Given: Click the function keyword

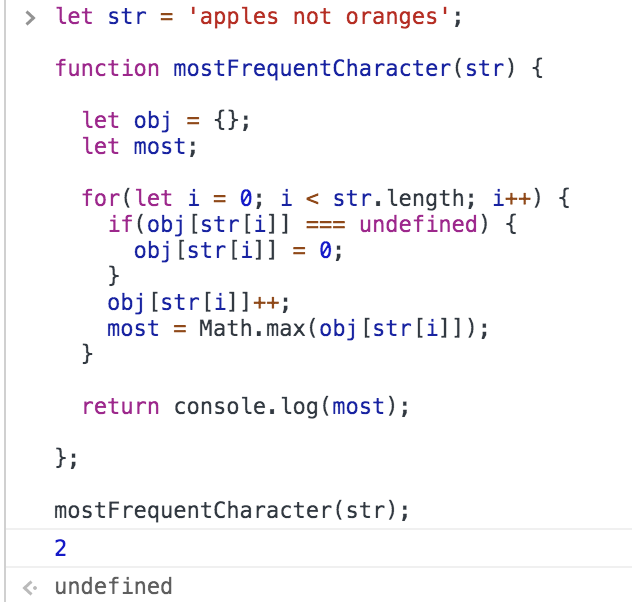Looking at the screenshot, I should coord(107,68).
